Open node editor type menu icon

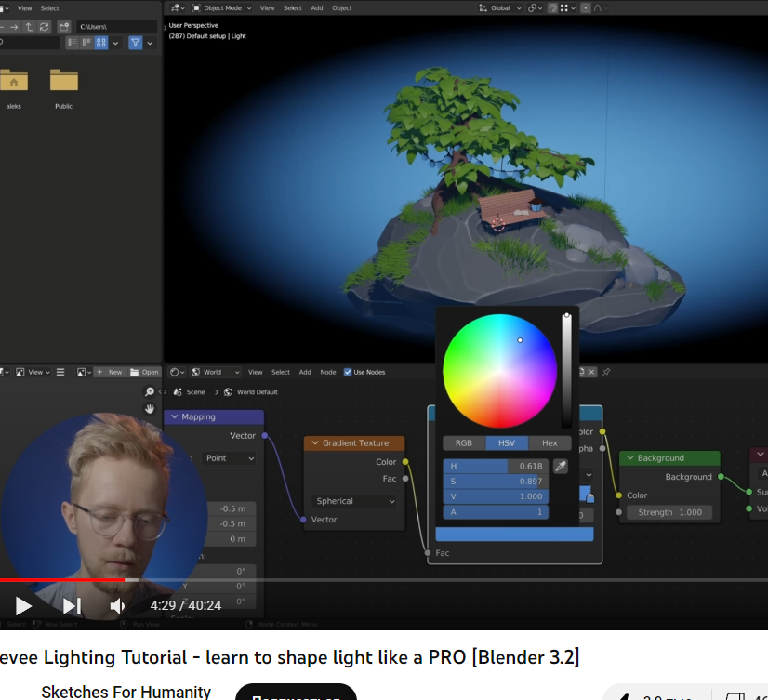[x=177, y=372]
